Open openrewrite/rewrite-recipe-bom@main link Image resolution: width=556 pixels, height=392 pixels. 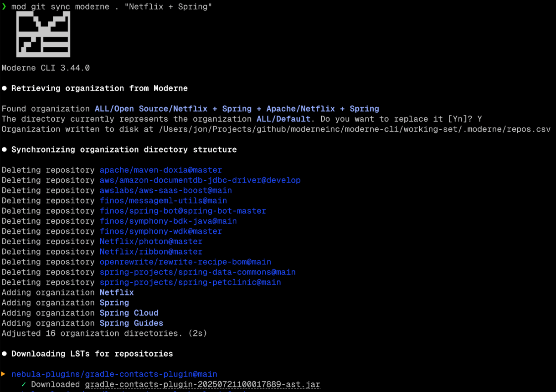[x=185, y=262]
